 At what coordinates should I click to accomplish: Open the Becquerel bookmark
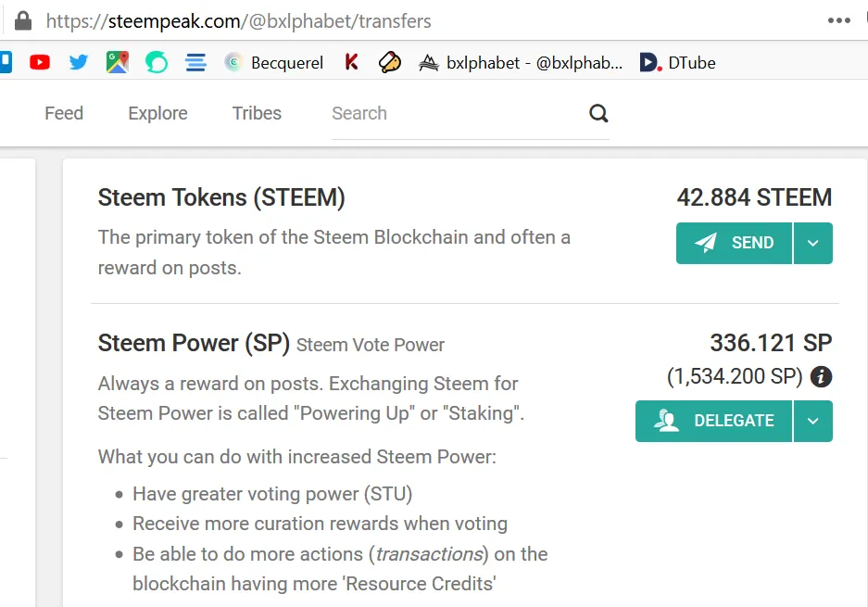point(273,63)
